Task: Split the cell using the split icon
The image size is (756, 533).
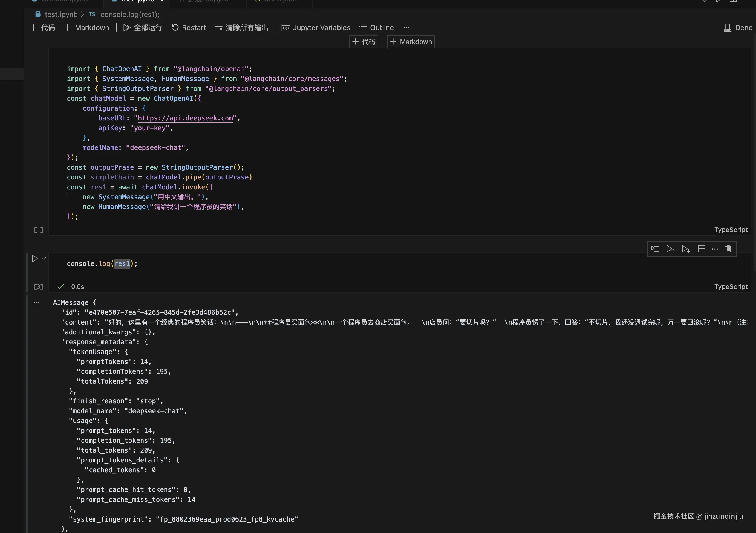Action: pyautogui.click(x=701, y=249)
